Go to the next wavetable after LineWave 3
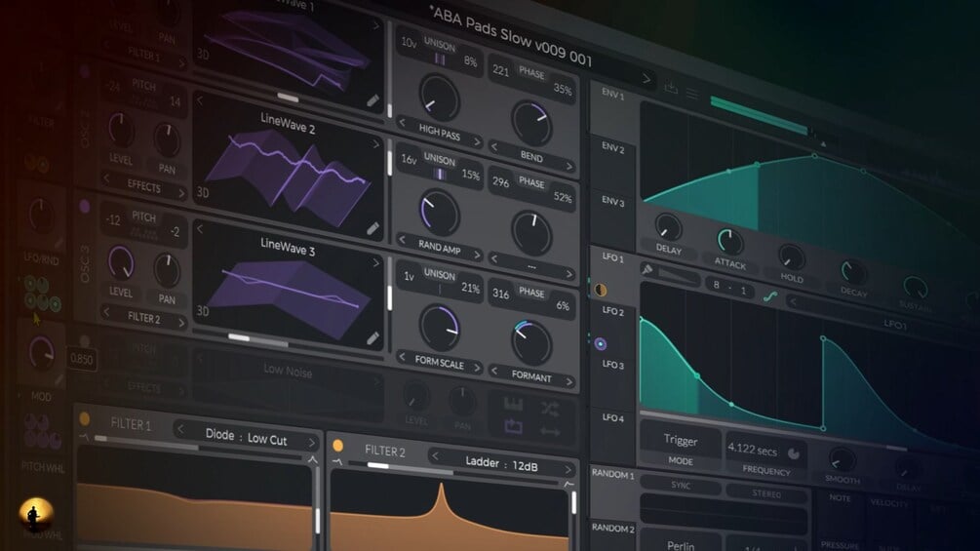The image size is (980, 551). 376,263
